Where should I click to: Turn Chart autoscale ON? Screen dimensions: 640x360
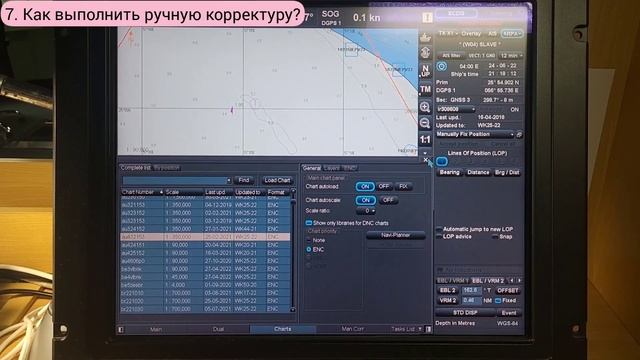click(366, 200)
